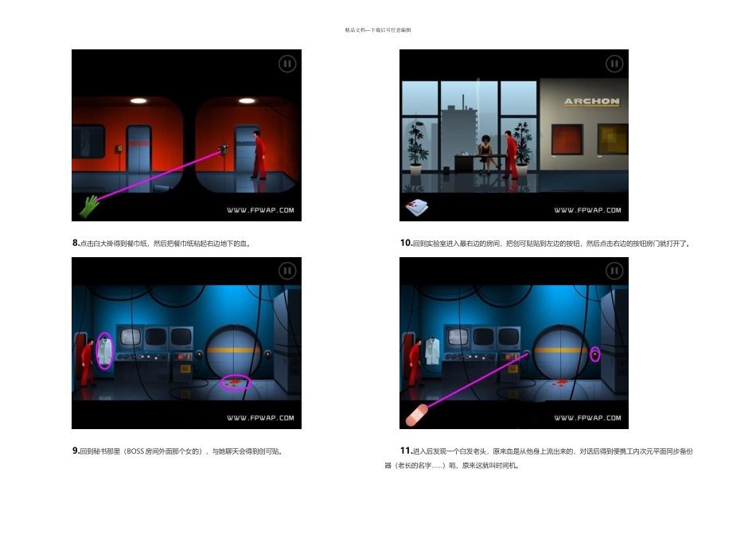Click the camera device on the stand in the red corridor
The height and width of the screenshot is (535, 756).
224,150
